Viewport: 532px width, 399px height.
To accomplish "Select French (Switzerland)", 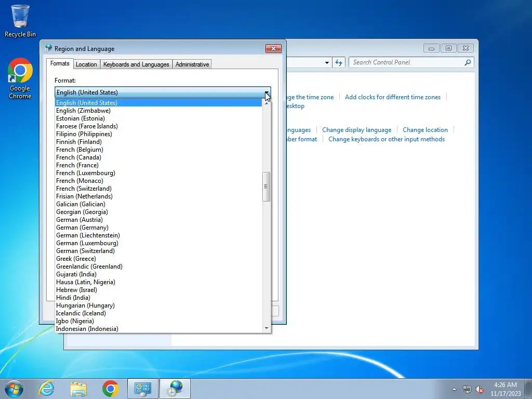I will [158, 189].
